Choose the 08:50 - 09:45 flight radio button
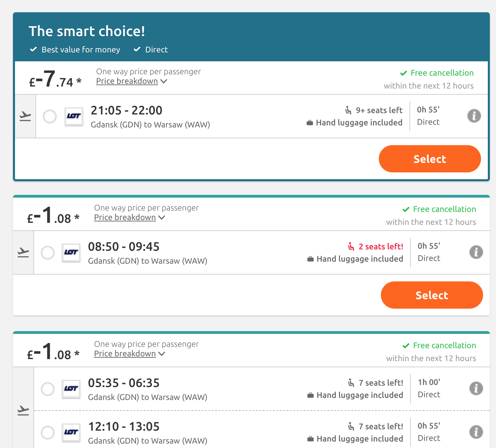The height and width of the screenshot is (448, 496). tap(48, 253)
